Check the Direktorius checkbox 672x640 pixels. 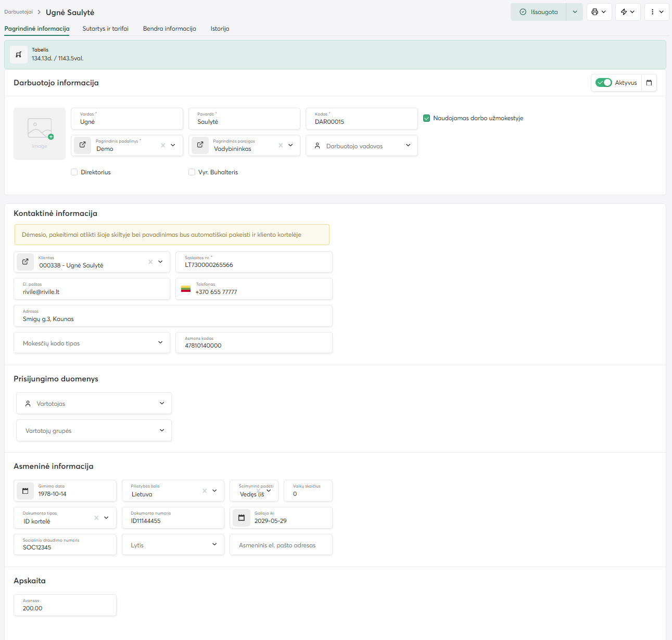(x=74, y=172)
